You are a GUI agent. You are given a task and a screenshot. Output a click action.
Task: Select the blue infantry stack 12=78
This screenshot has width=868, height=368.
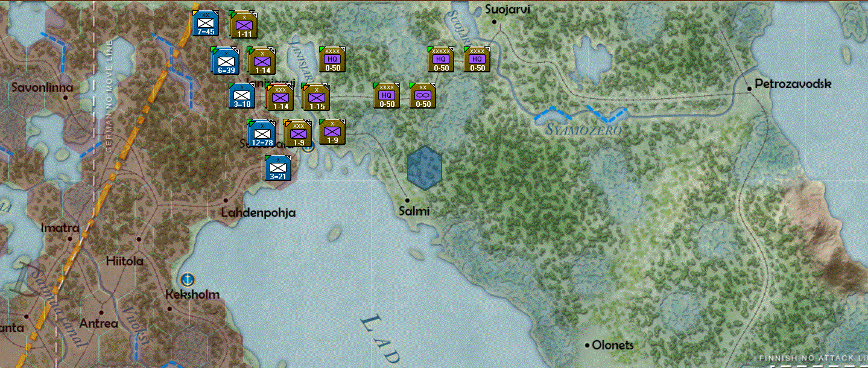(x=262, y=133)
